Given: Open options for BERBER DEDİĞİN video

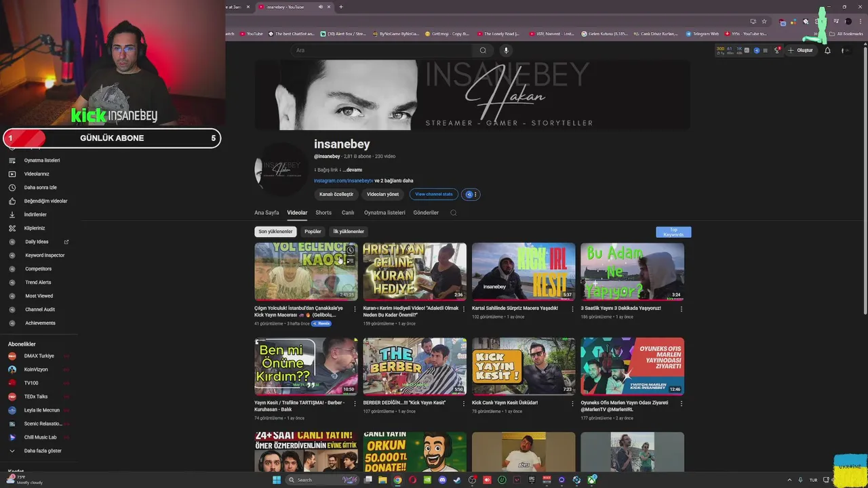Looking at the screenshot, I should click(464, 403).
